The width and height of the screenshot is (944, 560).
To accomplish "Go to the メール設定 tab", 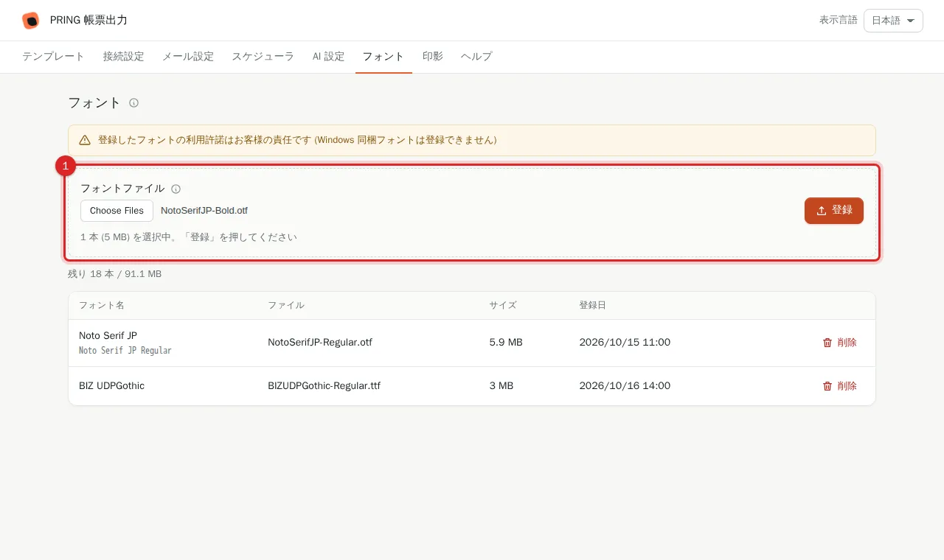I will (x=188, y=57).
